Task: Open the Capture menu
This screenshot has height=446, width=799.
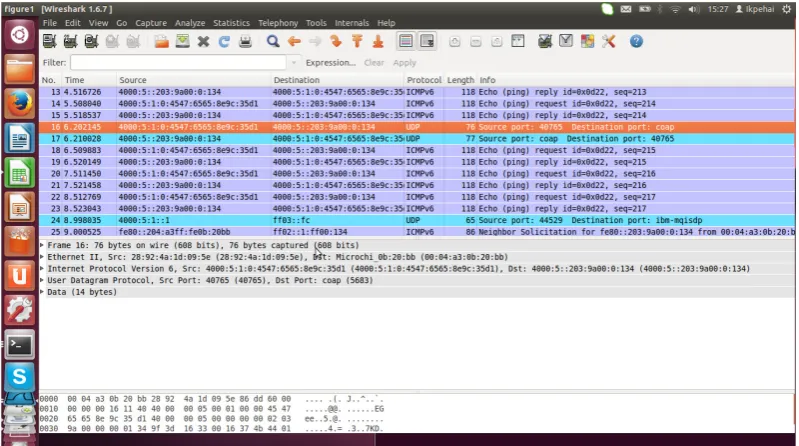Action: coord(151,23)
